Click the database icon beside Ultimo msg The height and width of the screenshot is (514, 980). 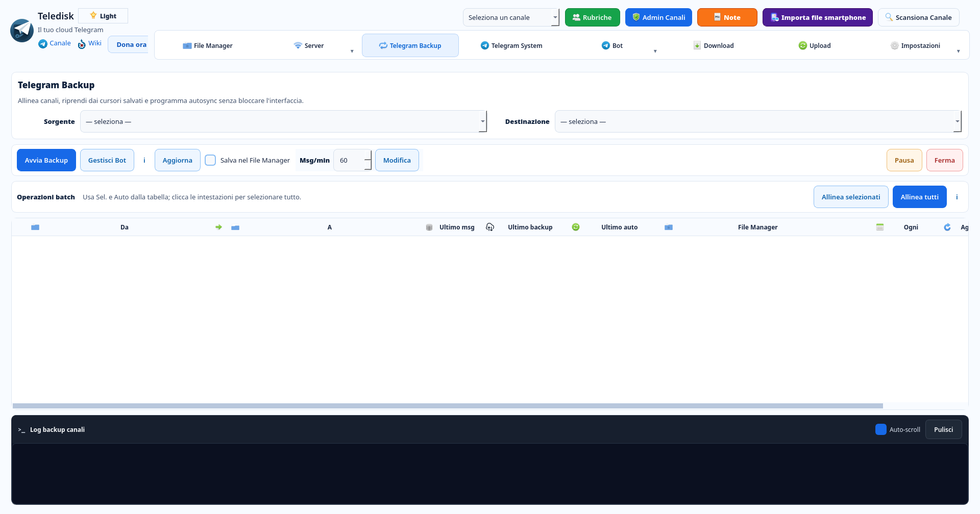[429, 227]
